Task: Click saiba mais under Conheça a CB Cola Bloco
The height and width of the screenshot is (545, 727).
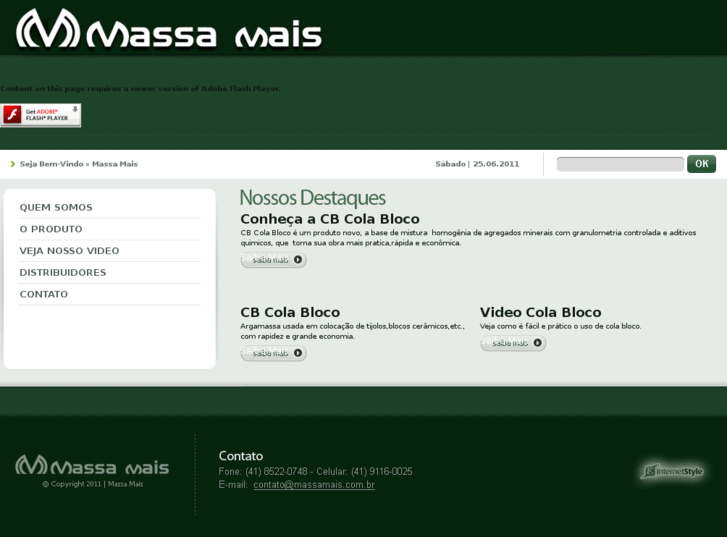Action: (273, 260)
